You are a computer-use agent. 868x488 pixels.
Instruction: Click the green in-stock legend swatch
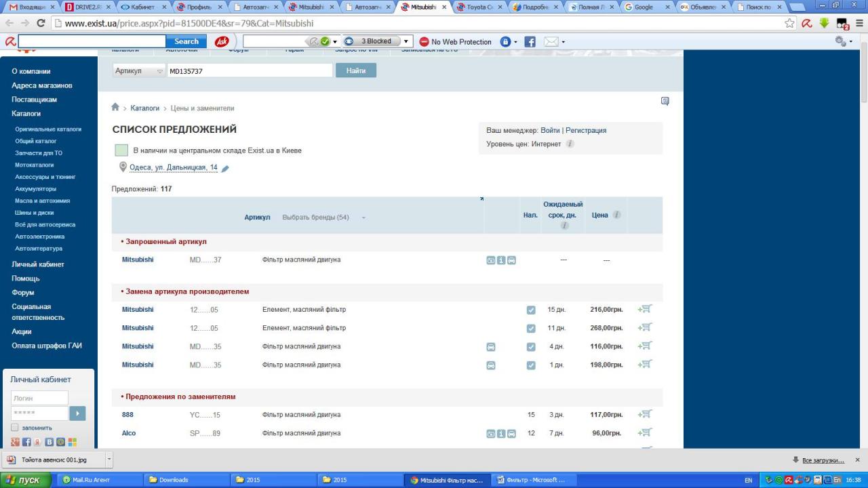[x=121, y=150]
